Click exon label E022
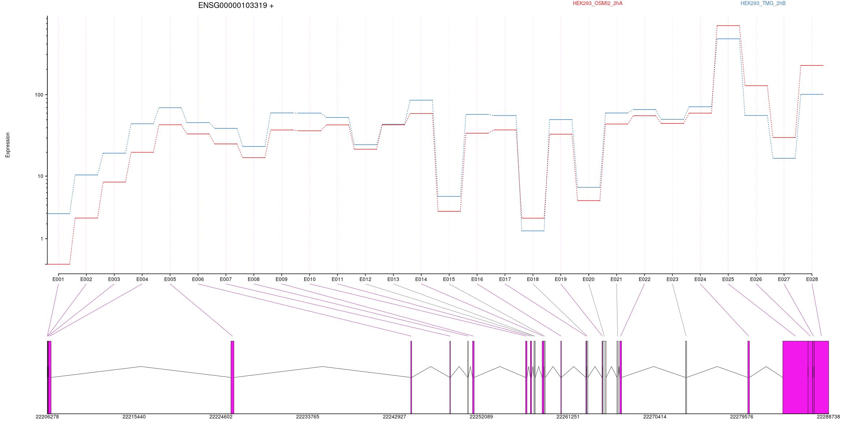 coord(644,279)
